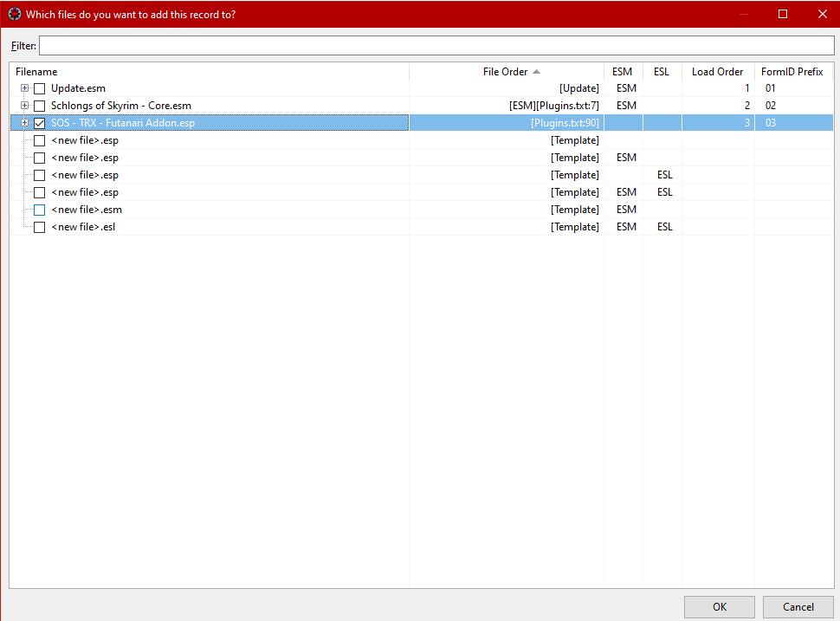Click into the Filter text field
The image size is (840, 621).
(436, 45)
